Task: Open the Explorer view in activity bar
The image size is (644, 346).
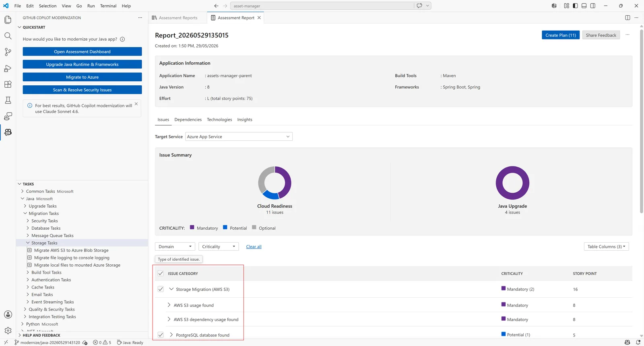Action: 8,20
